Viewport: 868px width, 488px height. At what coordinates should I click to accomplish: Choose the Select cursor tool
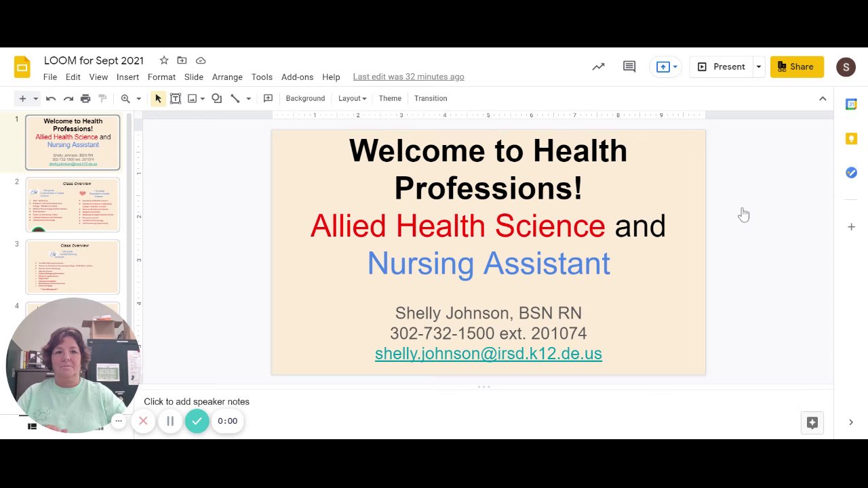point(158,98)
